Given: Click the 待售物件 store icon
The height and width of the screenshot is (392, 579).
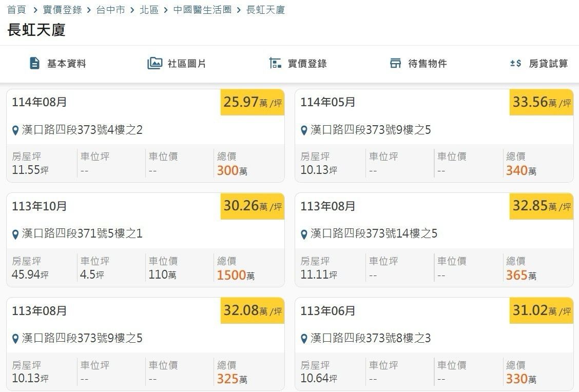Looking at the screenshot, I should (395, 63).
